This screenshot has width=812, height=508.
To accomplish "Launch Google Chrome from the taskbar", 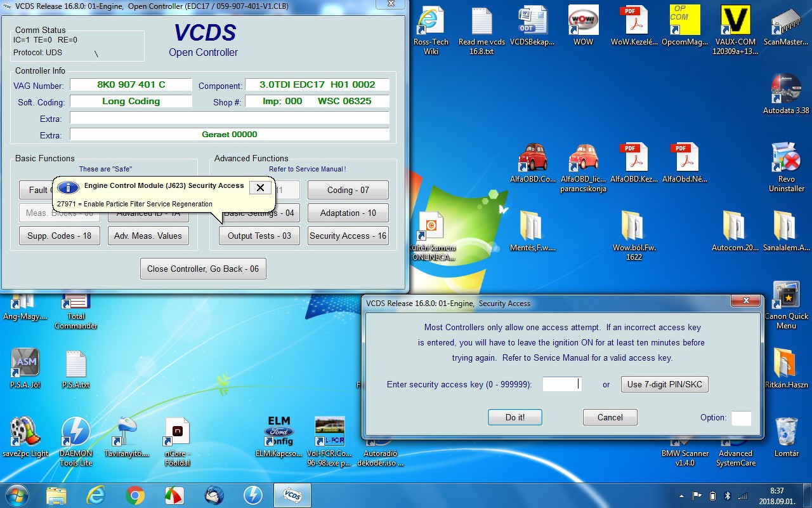I will point(135,495).
